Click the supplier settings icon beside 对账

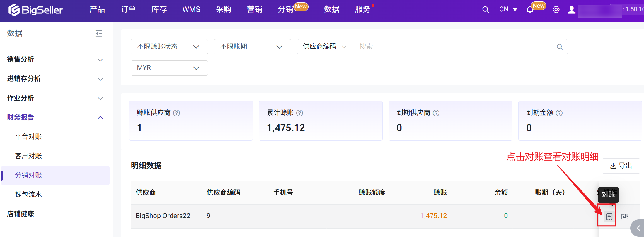coord(625,217)
